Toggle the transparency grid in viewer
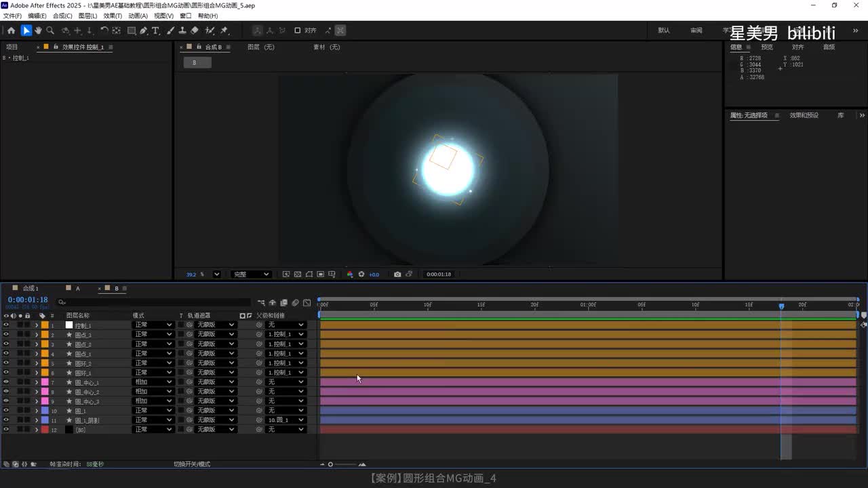This screenshot has width=868, height=488. [298, 274]
